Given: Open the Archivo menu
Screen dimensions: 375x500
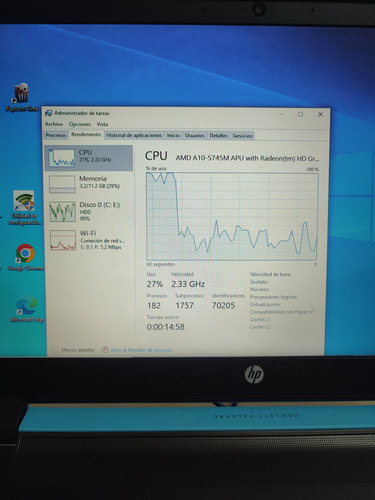Looking at the screenshot, I should (54, 124).
